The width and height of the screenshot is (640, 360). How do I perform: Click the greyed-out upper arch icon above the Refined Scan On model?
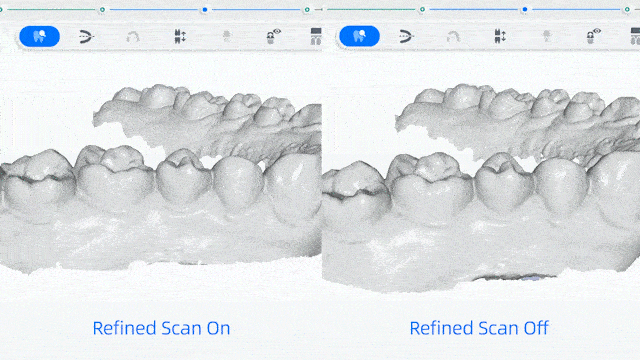[x=133, y=37]
